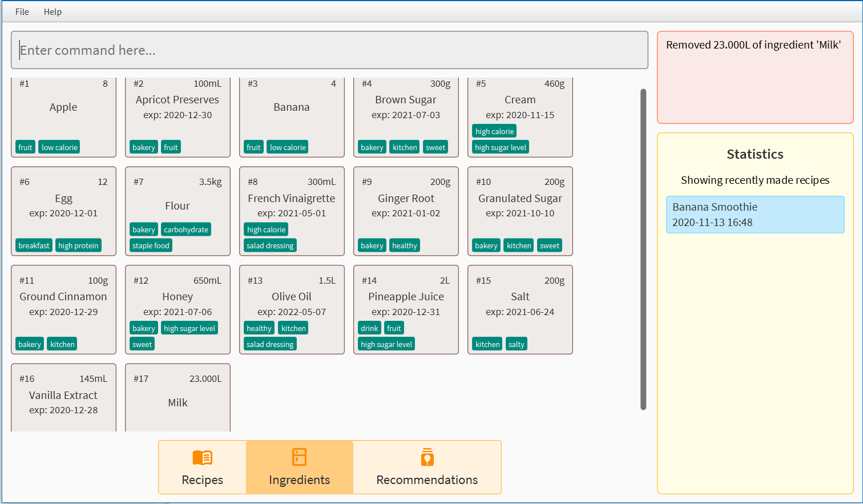This screenshot has height=504, width=863.
Task: Click the 'high sugar level' tag on Honey
Action: [189, 328]
